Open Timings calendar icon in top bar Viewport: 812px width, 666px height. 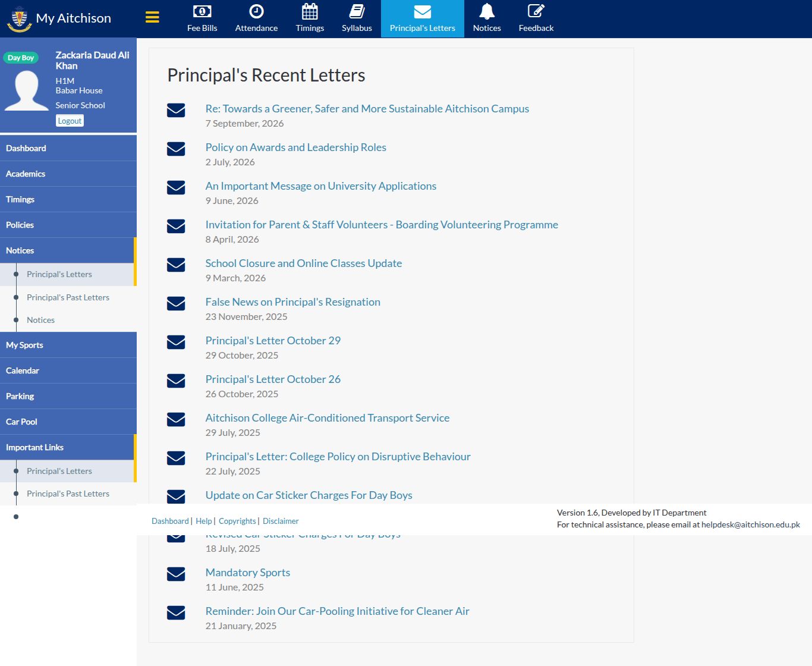(x=310, y=11)
